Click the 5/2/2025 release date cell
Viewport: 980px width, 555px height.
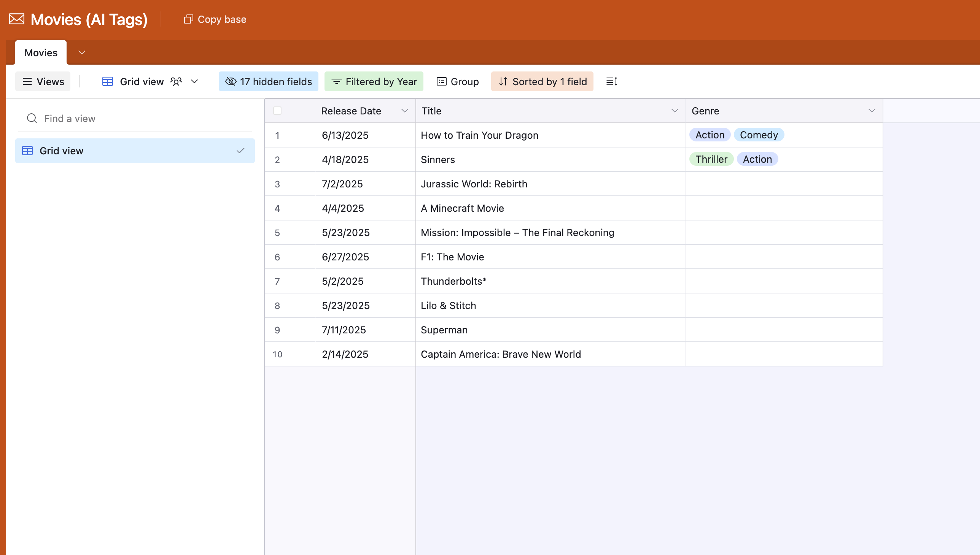pos(366,281)
